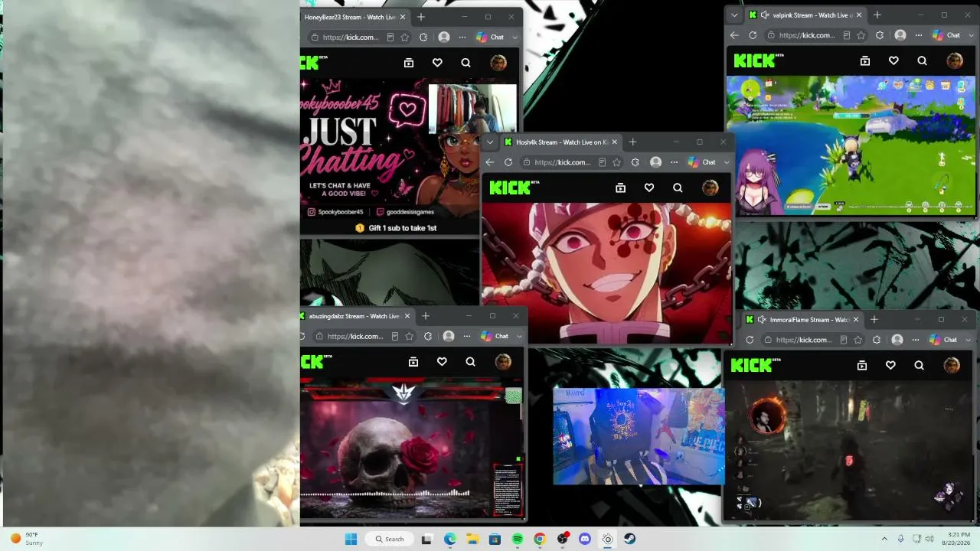Show hidden icons in the system tray

(884, 539)
